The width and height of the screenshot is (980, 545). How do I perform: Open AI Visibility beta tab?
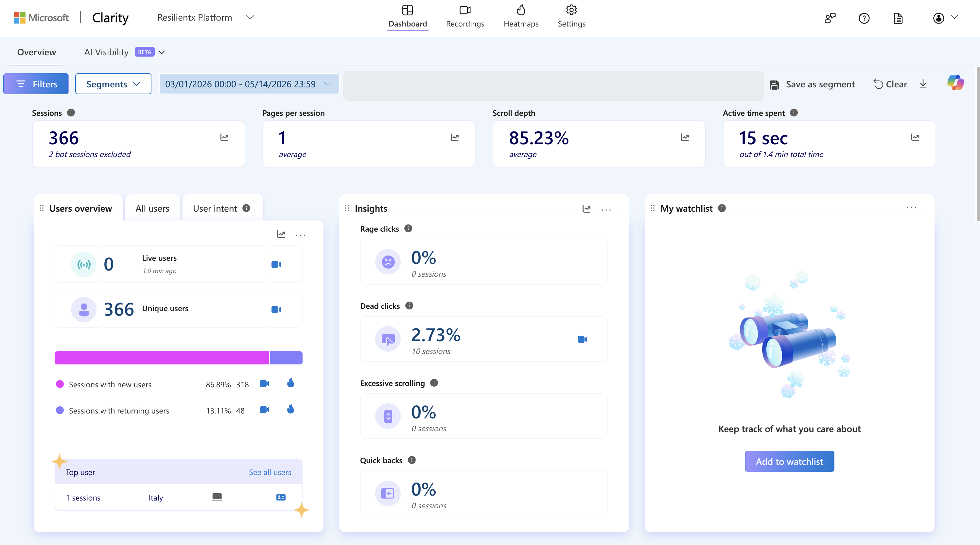click(119, 52)
